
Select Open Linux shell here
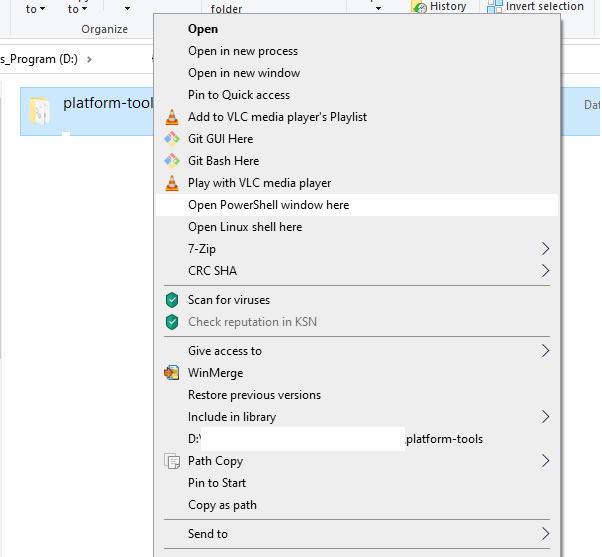click(357, 227)
